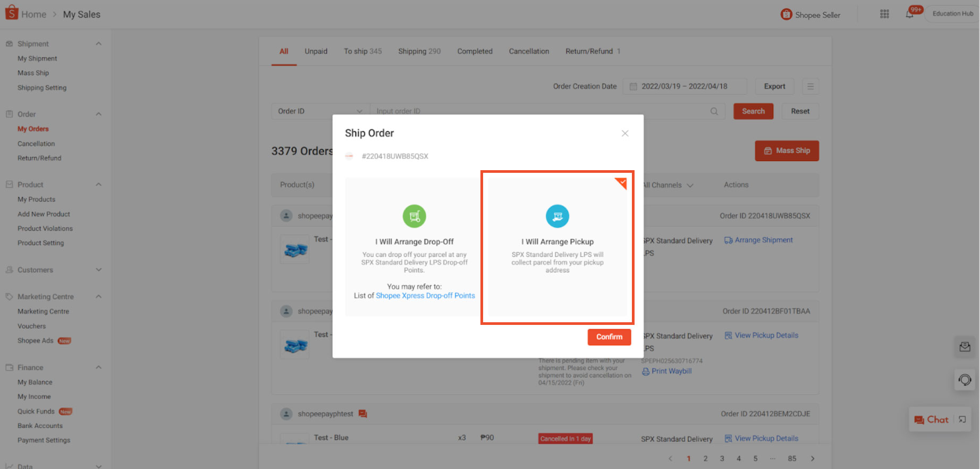Viewport: 980px width, 469px height.
Task: Open Shopee Ads in the sidebar
Action: coord(36,341)
